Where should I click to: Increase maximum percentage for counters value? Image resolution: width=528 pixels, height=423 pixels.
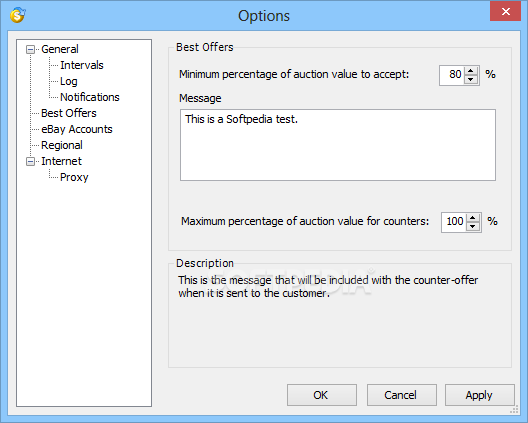[473, 218]
